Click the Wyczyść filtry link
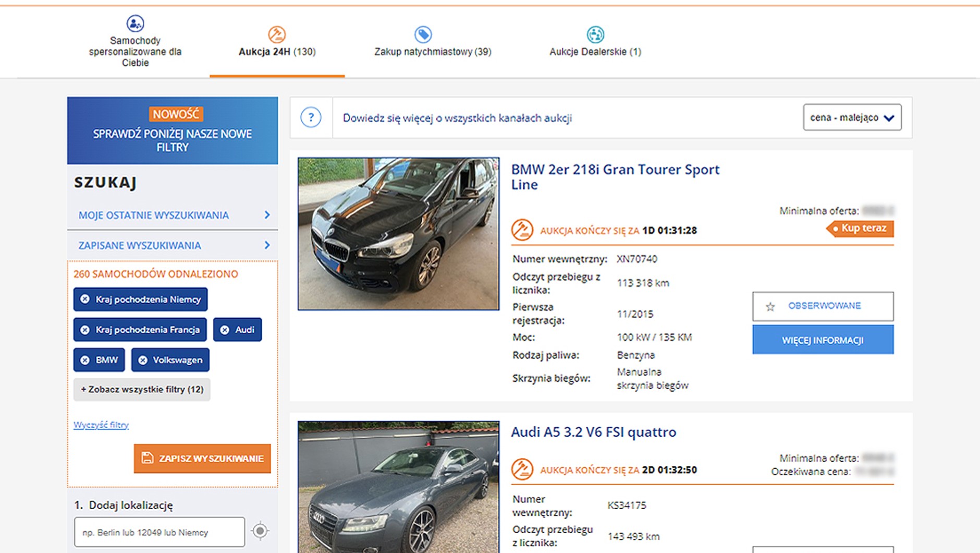The width and height of the screenshot is (980, 553). (x=101, y=425)
